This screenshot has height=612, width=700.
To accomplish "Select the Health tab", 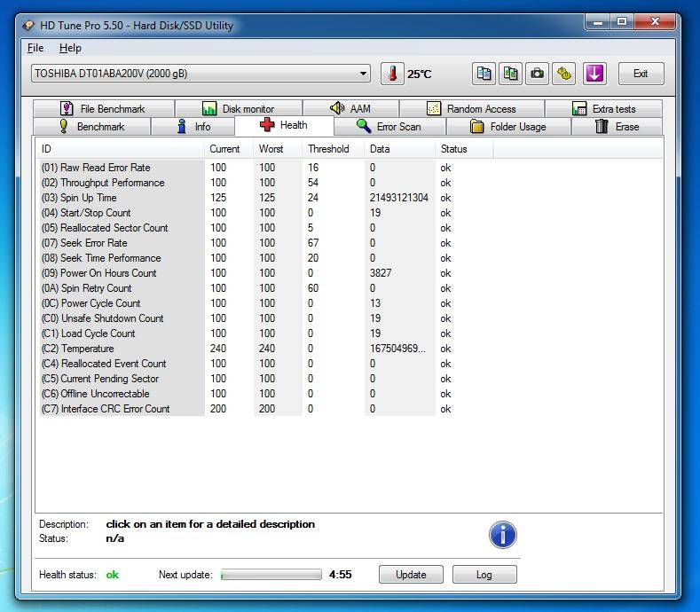I will tap(284, 125).
